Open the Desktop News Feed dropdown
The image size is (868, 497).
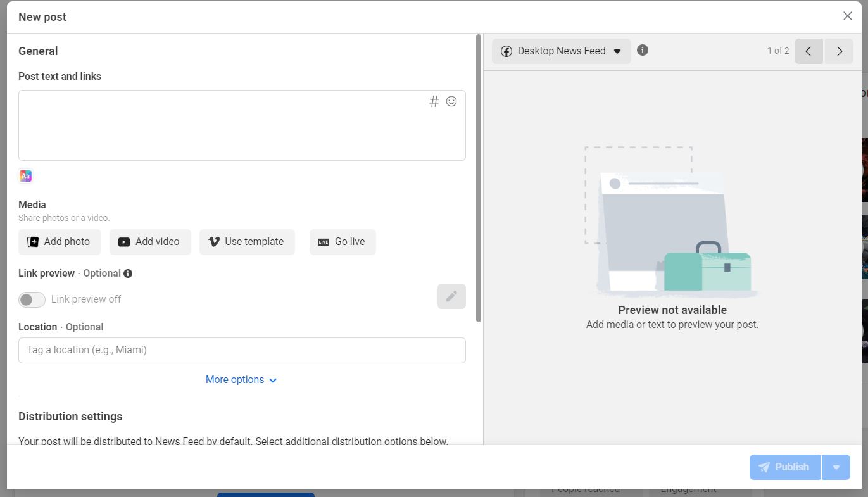coord(561,51)
